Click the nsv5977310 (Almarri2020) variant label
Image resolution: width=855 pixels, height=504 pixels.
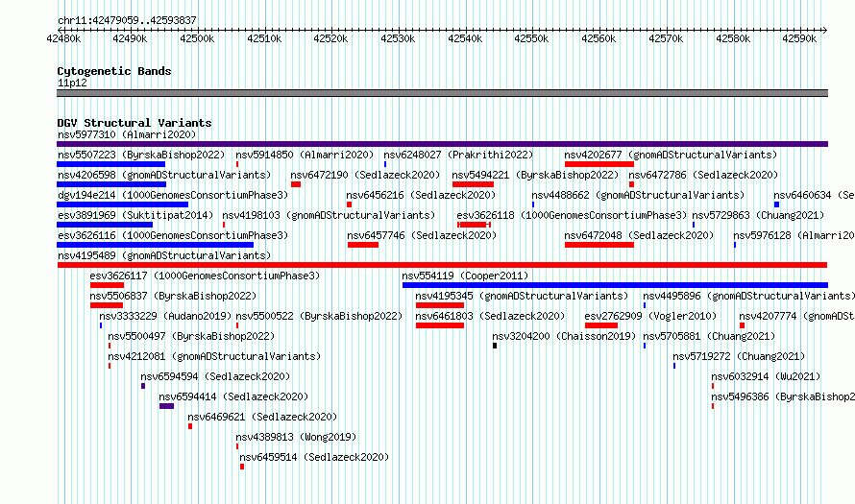127,134
